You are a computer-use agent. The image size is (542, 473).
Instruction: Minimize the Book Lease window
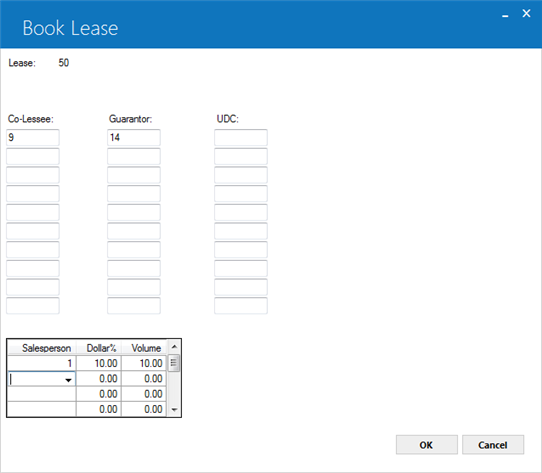(x=505, y=15)
